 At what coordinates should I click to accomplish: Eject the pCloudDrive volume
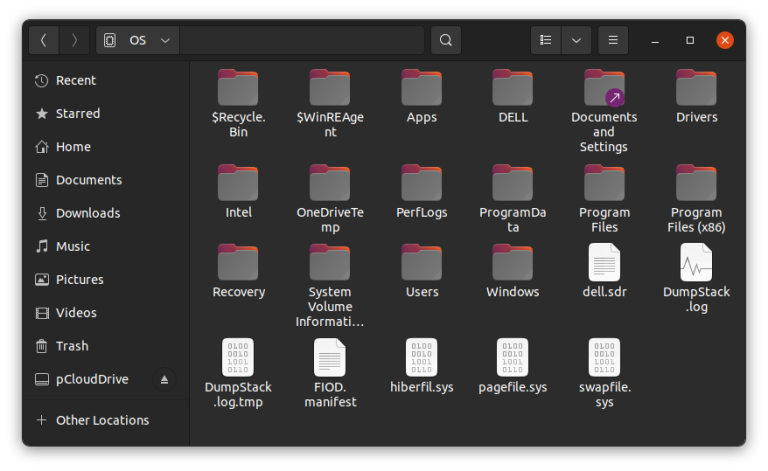(x=165, y=380)
